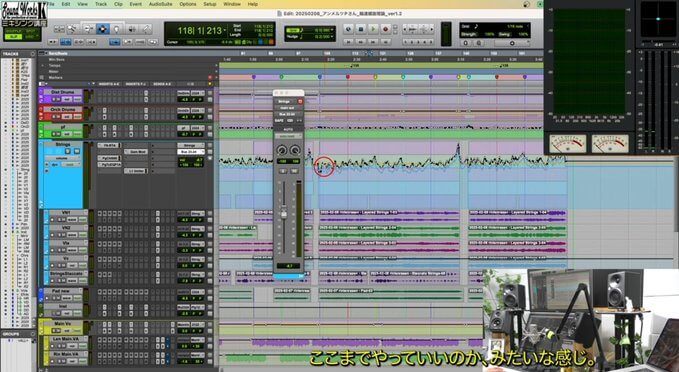Select the Pencil tool
The height and width of the screenshot is (372, 679).
(146, 29)
